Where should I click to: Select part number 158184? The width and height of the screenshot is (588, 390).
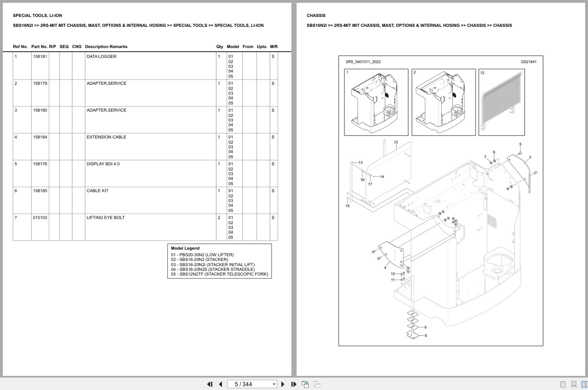click(x=40, y=137)
